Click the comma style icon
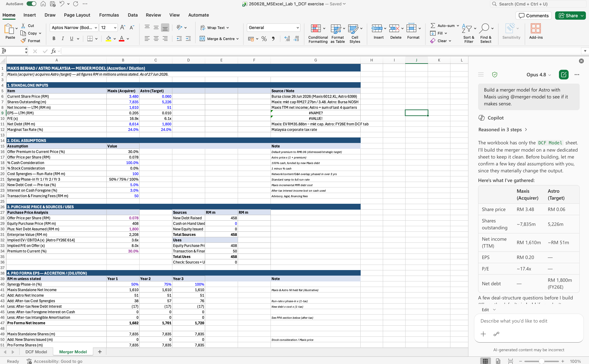The image size is (589, 364). [273, 39]
